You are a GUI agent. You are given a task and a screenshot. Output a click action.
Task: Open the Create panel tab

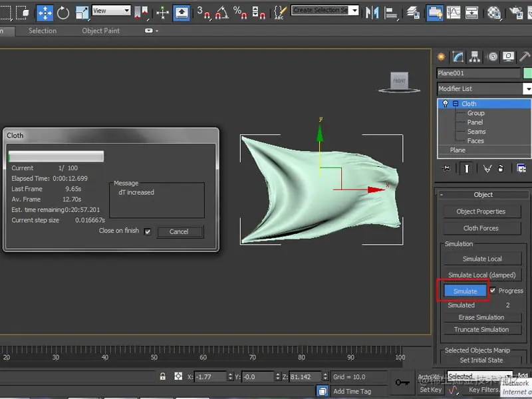442,57
